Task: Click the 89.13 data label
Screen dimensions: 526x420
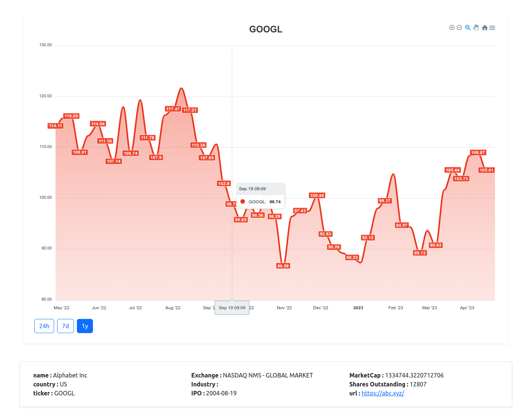Action: pos(420,253)
